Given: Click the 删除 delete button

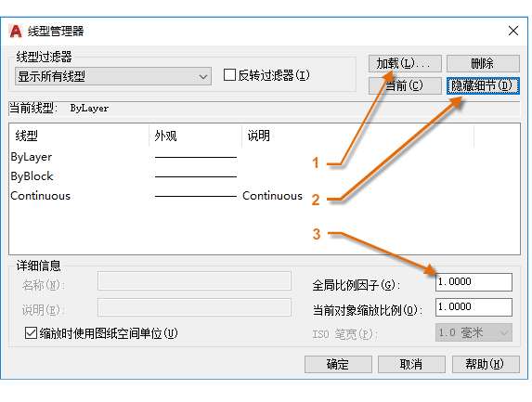Looking at the screenshot, I should (x=483, y=63).
